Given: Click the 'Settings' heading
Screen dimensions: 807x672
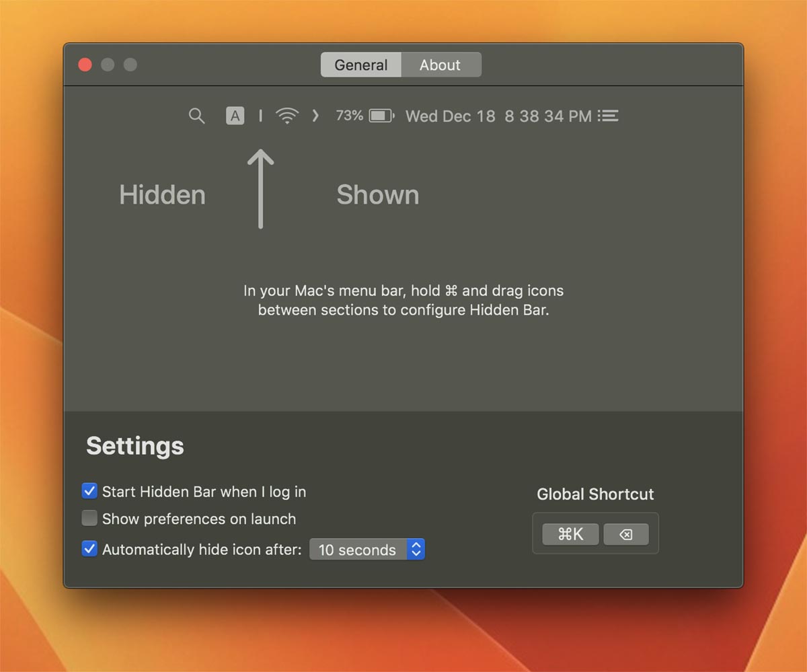Looking at the screenshot, I should [135, 446].
